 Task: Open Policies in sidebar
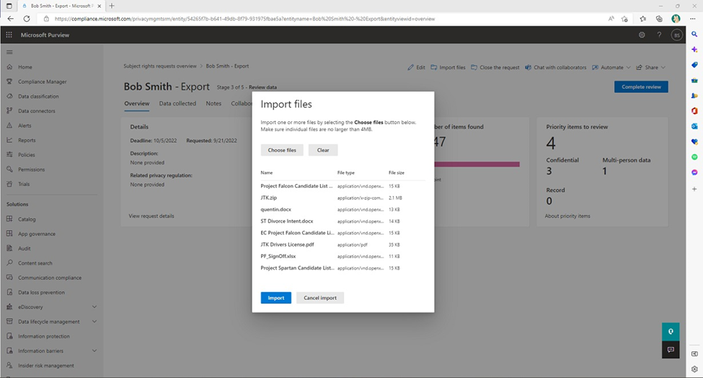pos(26,155)
